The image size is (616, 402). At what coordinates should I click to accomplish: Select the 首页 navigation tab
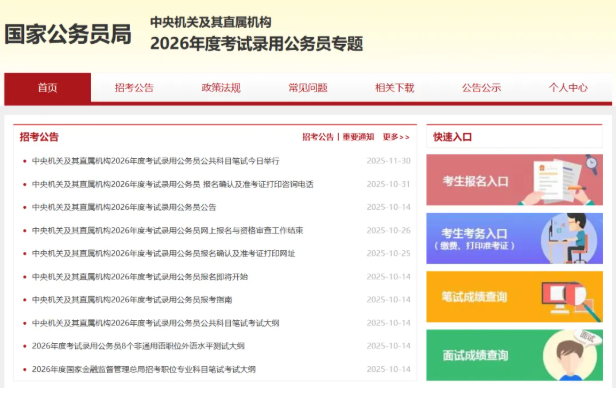click(x=47, y=88)
